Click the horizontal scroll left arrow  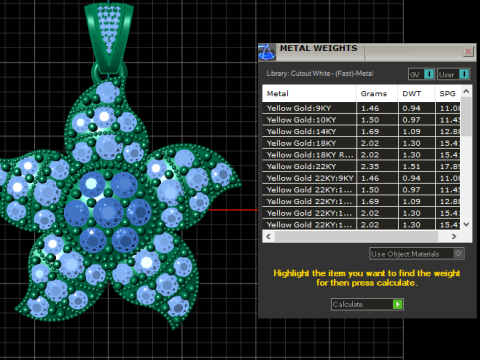(269, 236)
